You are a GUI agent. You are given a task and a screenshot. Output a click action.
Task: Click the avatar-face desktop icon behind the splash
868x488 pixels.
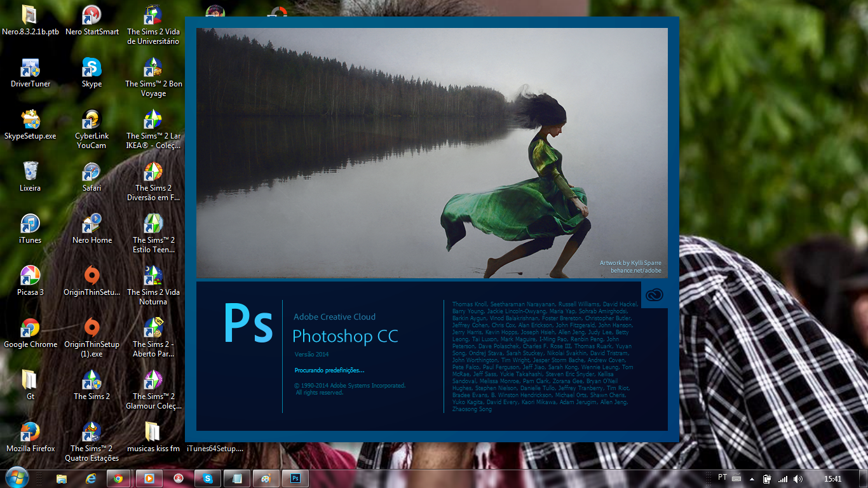215,10
